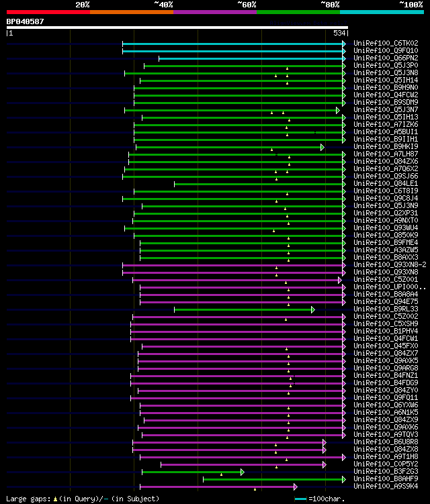Click the query end position 534
Image resolution: width=430 pixels, height=504 pixels.
click(x=339, y=33)
